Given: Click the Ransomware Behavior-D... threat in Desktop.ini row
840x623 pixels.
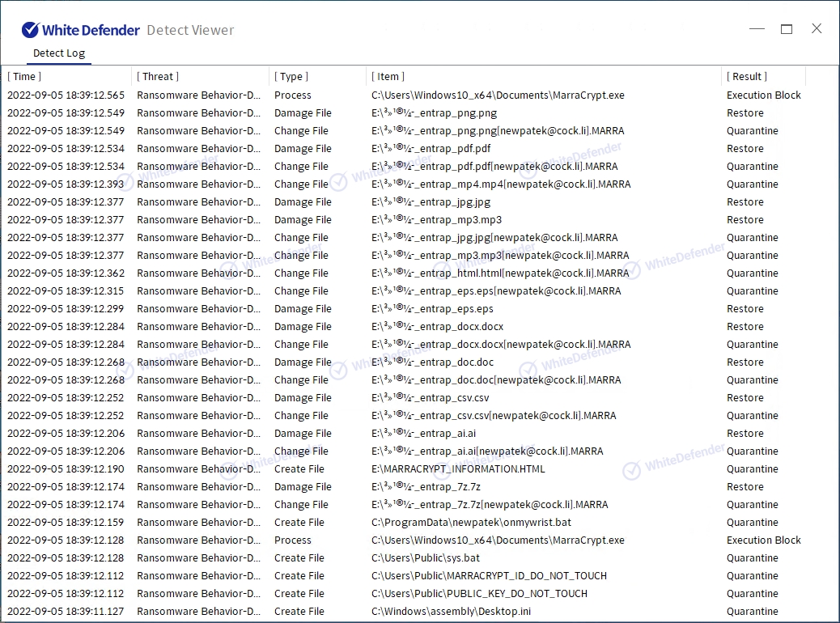Looking at the screenshot, I should (x=198, y=611).
